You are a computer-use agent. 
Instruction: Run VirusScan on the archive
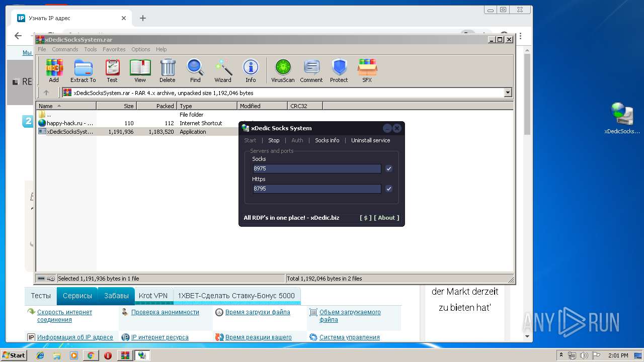pyautogui.click(x=283, y=70)
